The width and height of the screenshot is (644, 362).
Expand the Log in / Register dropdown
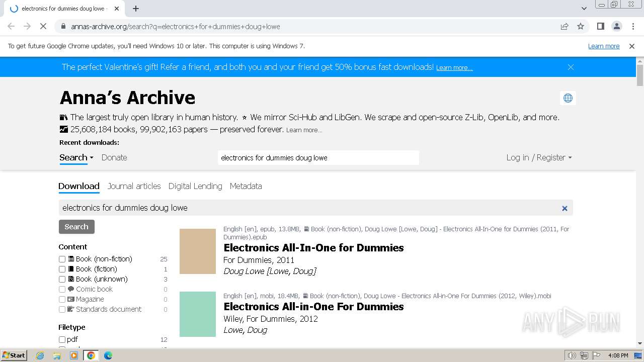[539, 157]
